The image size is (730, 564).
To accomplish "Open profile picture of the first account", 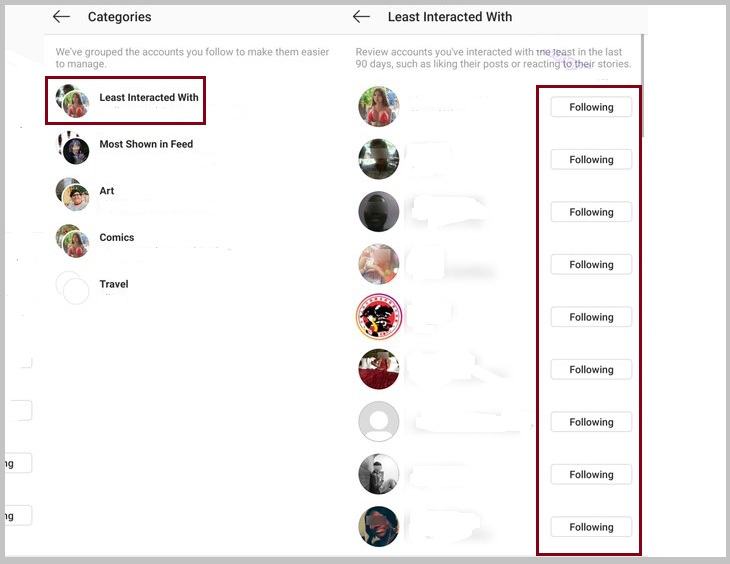I will tap(379, 107).
